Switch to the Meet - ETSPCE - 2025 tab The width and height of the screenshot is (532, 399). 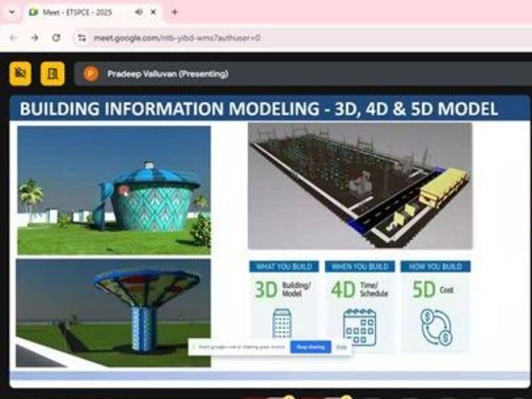[76, 12]
